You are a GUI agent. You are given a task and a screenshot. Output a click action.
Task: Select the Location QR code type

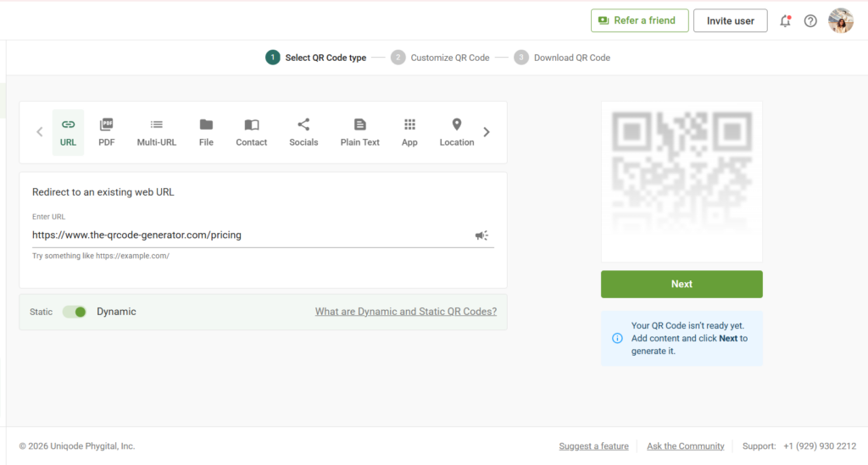pos(457,132)
